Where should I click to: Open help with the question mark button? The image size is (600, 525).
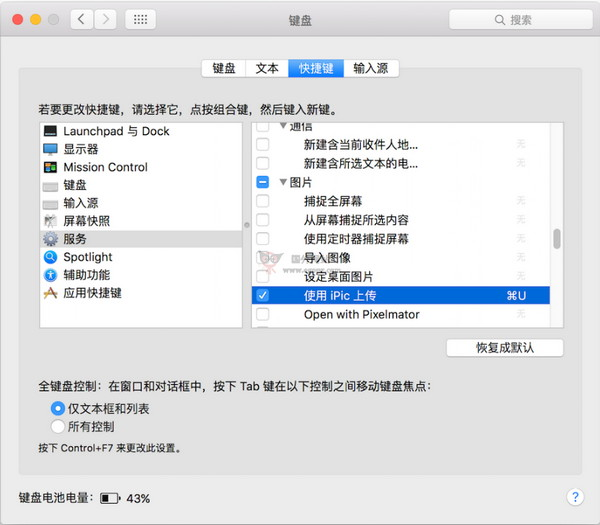[575, 497]
